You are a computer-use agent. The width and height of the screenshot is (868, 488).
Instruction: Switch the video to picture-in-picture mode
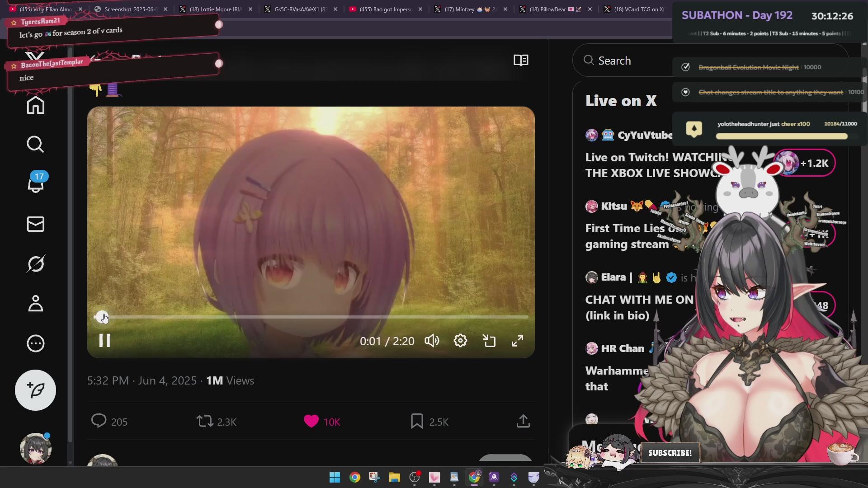489,341
